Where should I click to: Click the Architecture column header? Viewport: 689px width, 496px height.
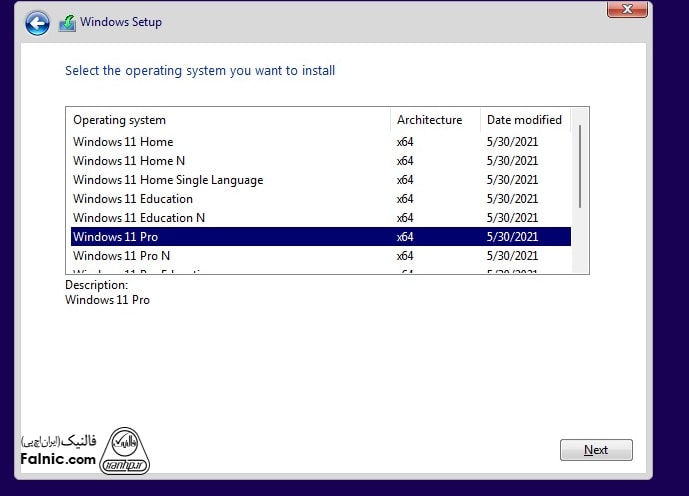(x=430, y=120)
